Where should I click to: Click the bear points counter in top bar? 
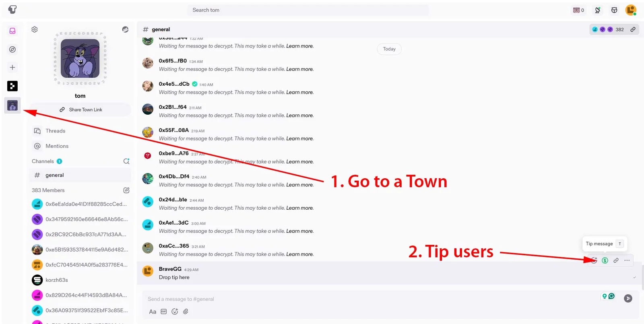click(x=578, y=10)
